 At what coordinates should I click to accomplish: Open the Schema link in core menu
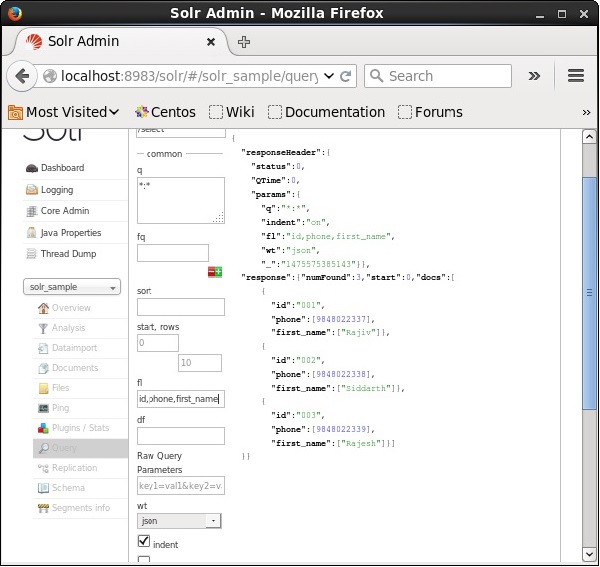click(x=68, y=488)
